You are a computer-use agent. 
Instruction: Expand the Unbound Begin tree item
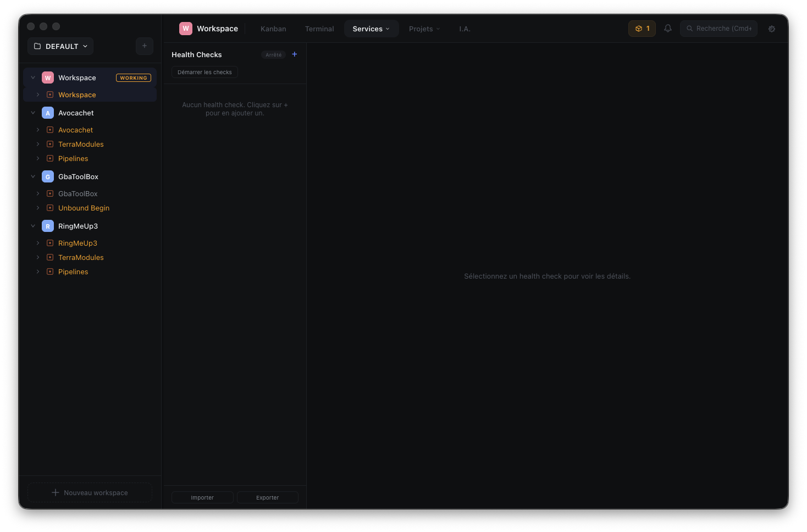click(x=38, y=208)
